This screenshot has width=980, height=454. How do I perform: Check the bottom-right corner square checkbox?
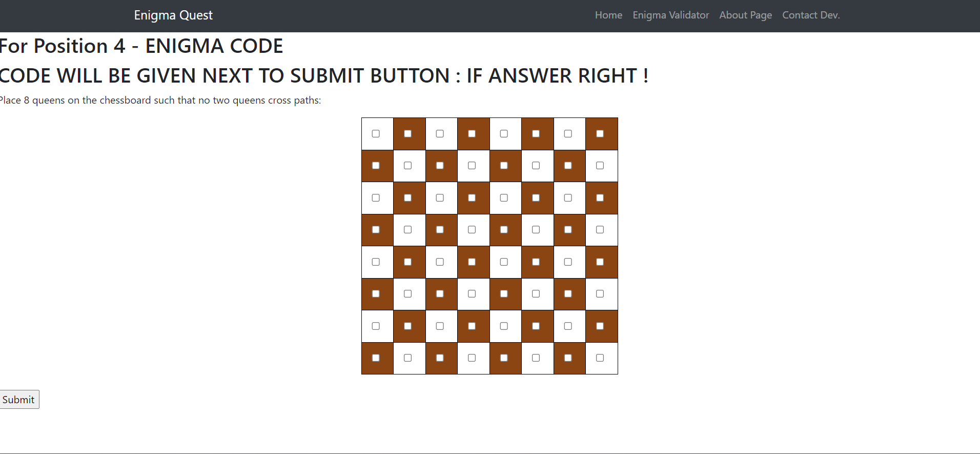coord(600,358)
